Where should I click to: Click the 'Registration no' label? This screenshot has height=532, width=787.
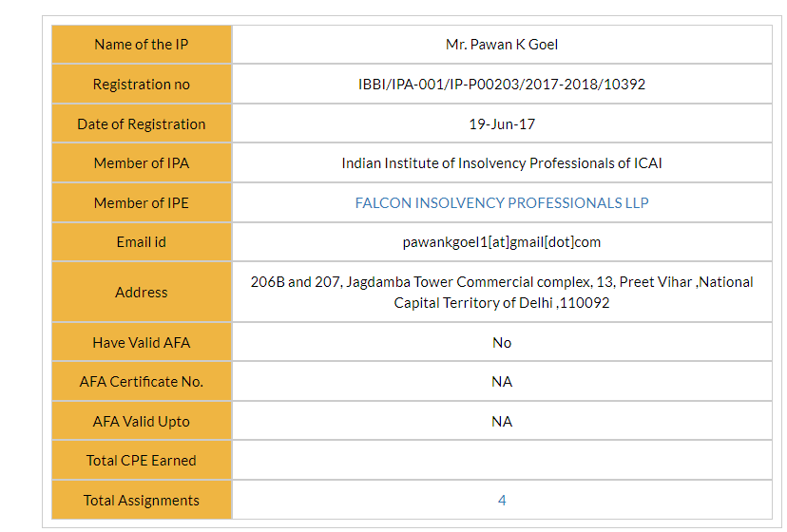coord(142,84)
